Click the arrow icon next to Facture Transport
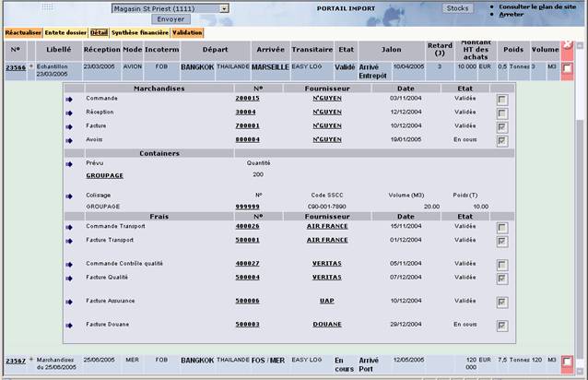 point(69,242)
